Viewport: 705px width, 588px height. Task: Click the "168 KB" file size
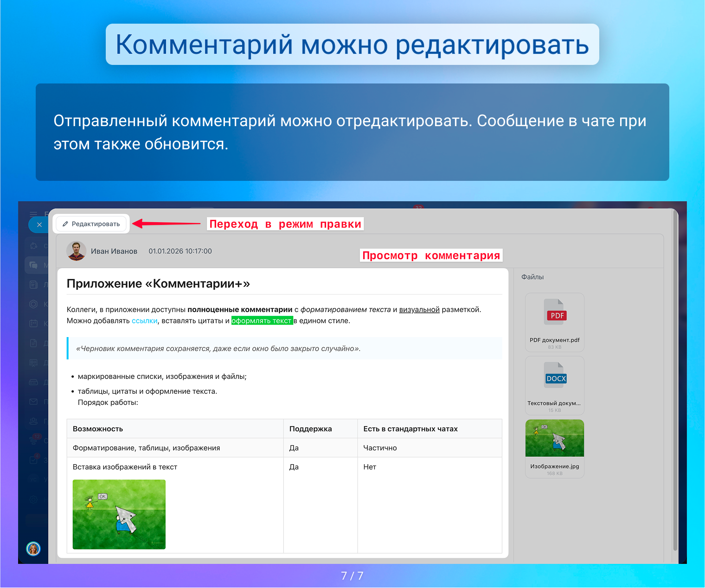click(x=555, y=473)
